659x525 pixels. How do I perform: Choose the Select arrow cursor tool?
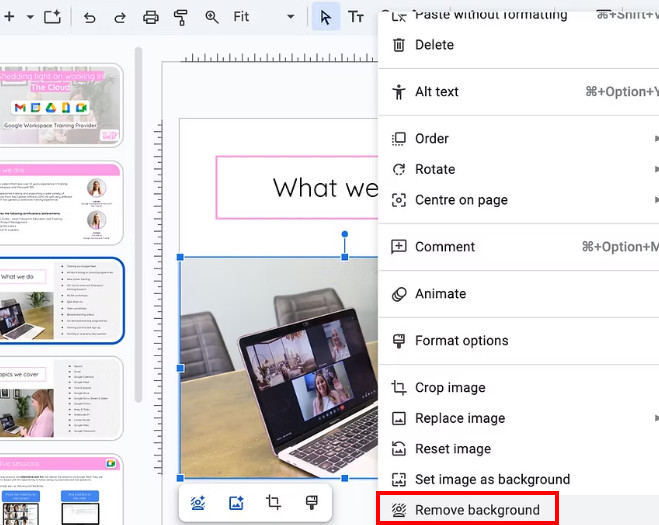[326, 17]
